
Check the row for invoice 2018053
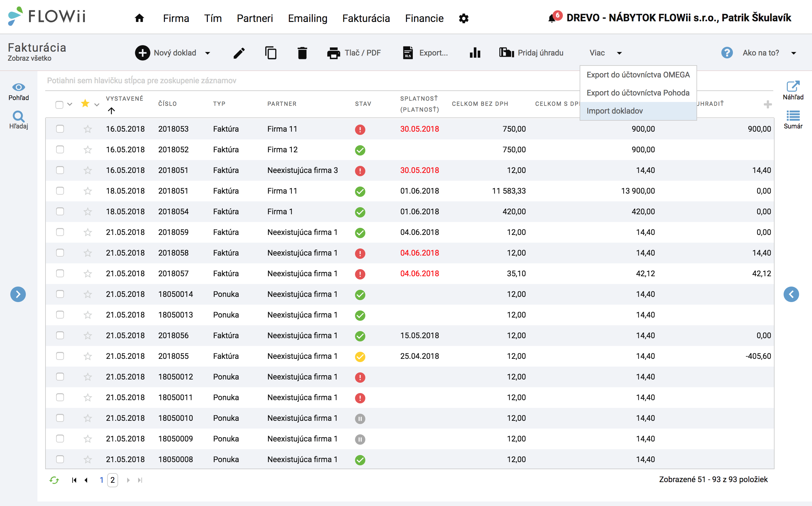point(60,129)
